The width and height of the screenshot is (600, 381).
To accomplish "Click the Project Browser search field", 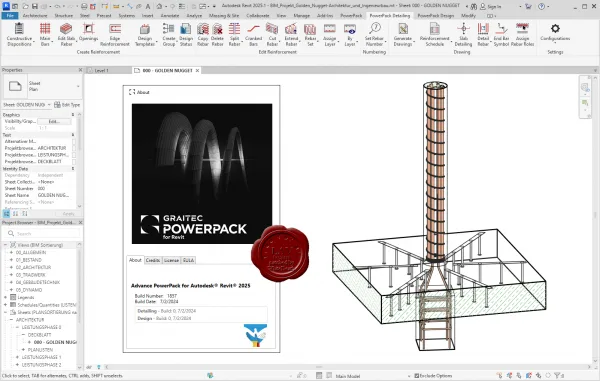I will point(42,233).
